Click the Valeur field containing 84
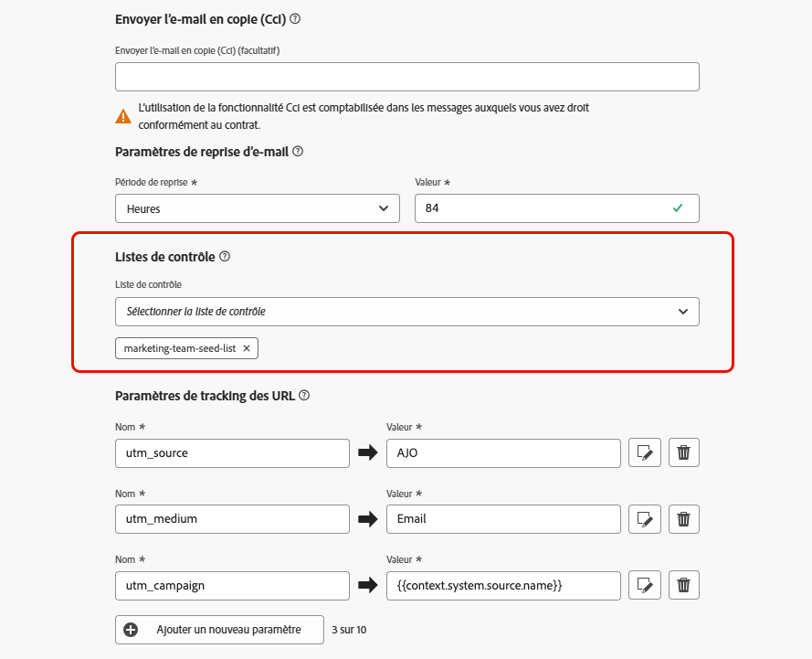This screenshot has height=659, width=812. pyautogui.click(x=544, y=208)
